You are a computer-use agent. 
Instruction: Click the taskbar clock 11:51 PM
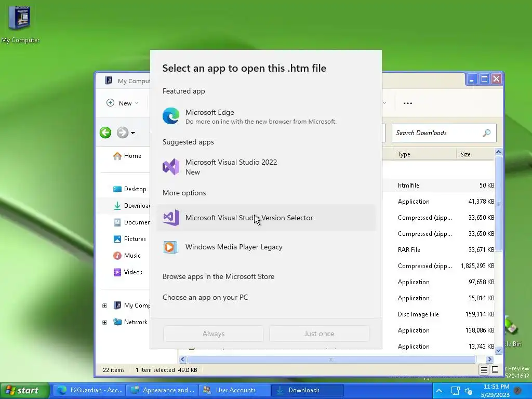click(496, 387)
